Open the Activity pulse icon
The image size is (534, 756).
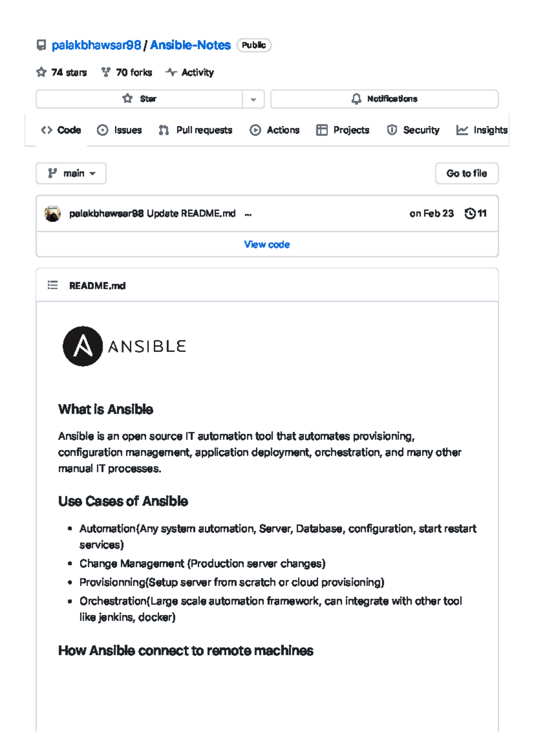tap(171, 72)
